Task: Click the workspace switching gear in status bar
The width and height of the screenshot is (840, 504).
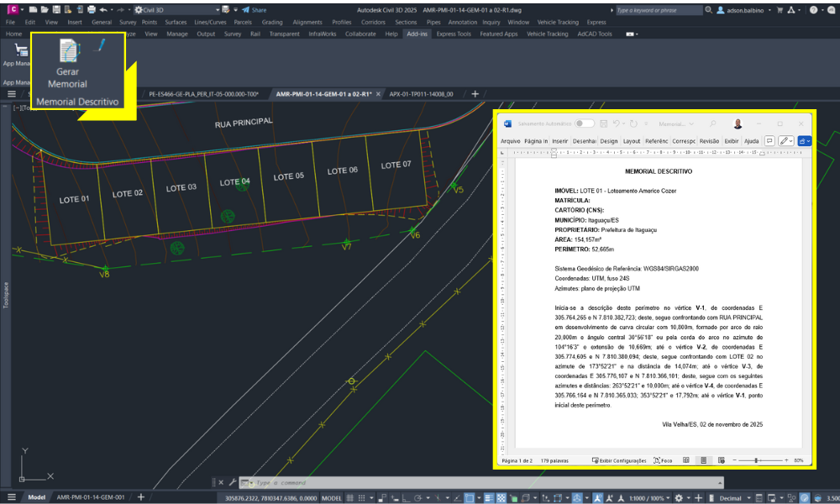Action: tap(679, 498)
